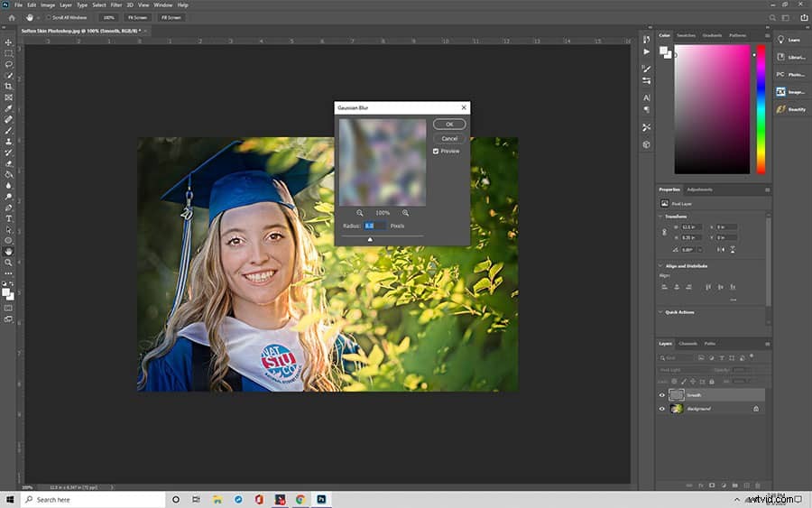This screenshot has width=812, height=508.
Task: Collapse the Transform section
Action: [660, 217]
